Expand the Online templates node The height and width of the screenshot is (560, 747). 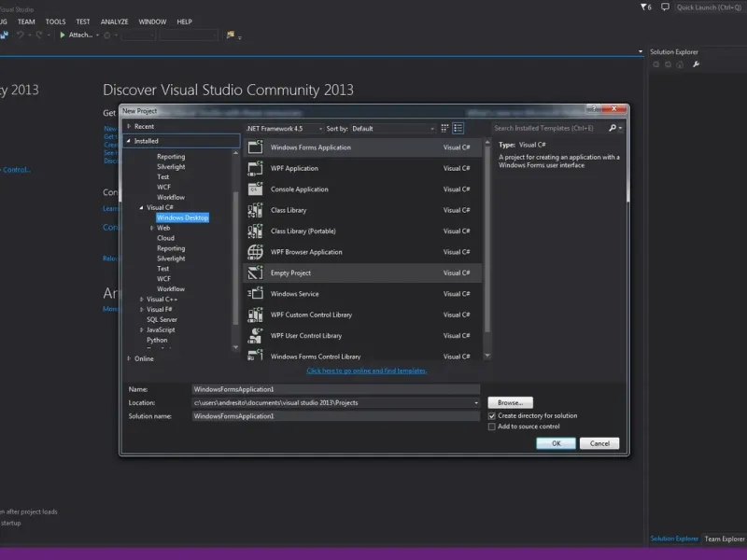tap(129, 358)
